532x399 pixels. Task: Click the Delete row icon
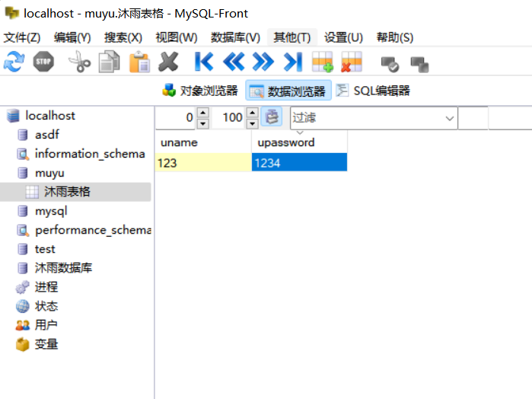point(352,62)
